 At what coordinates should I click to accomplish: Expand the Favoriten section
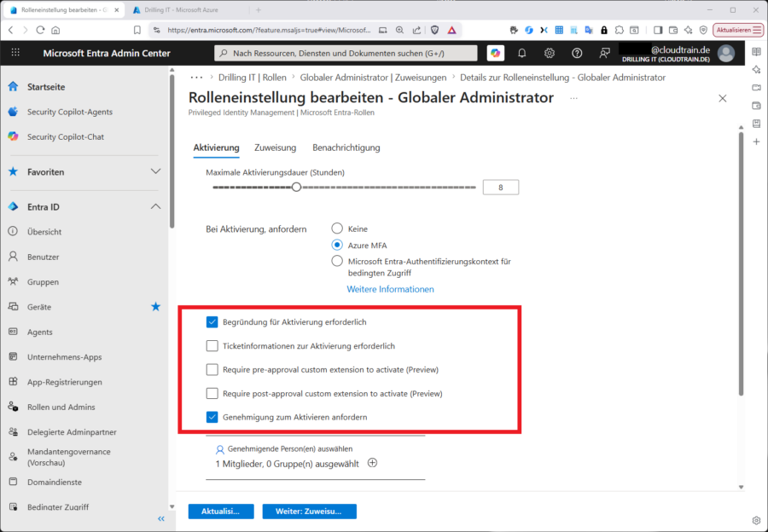point(155,171)
